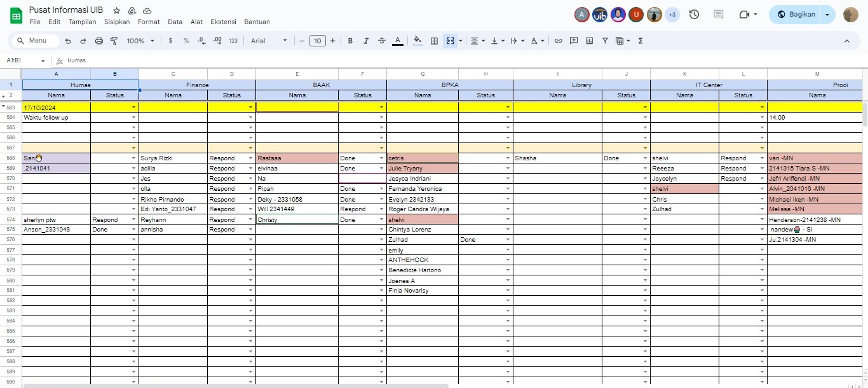Click the font size input field
This screenshot has height=388, width=868.
click(317, 41)
